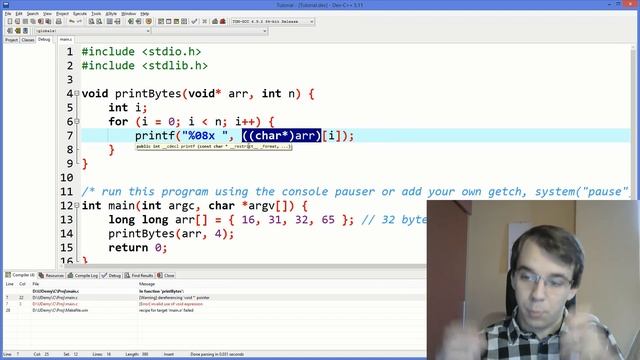Click the Undo toolbar icon
The image size is (640, 360).
coord(72,21)
